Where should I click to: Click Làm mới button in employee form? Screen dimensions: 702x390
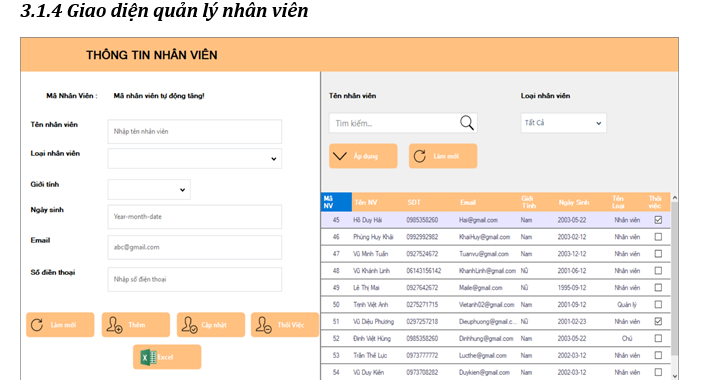(x=60, y=325)
